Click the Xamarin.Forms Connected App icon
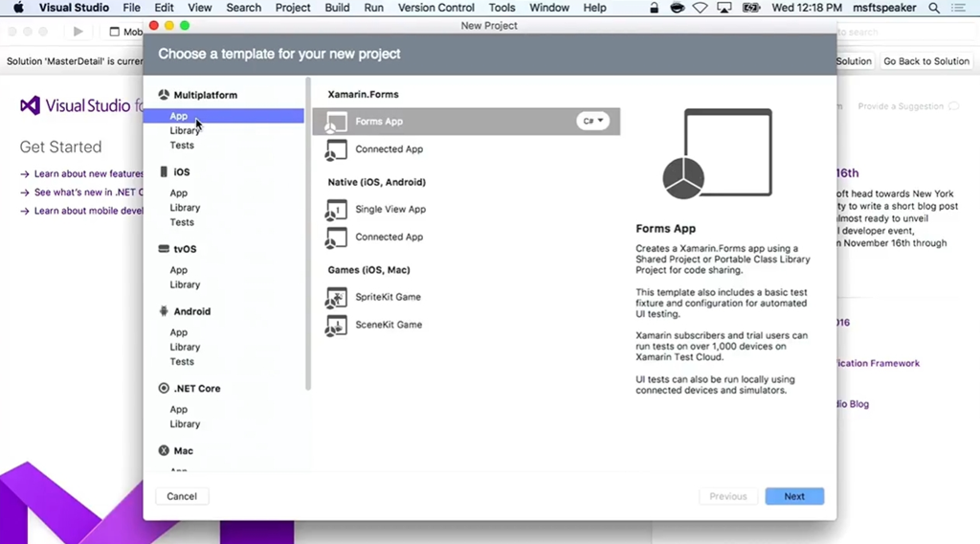Image resolution: width=980 pixels, height=544 pixels. click(x=336, y=149)
